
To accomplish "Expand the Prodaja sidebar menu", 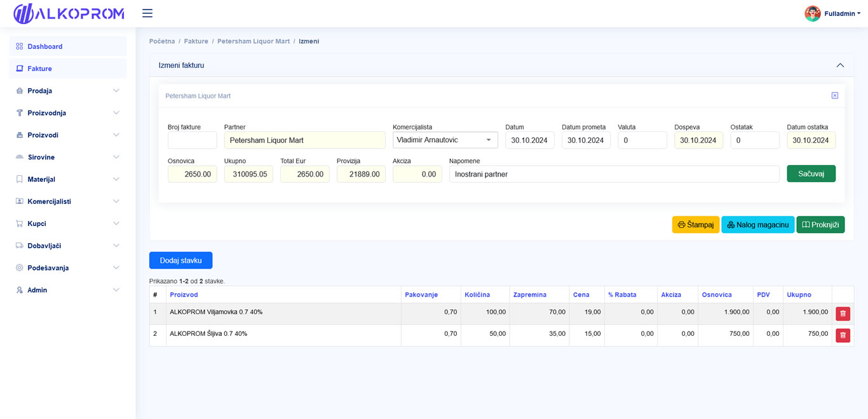I will (x=67, y=91).
